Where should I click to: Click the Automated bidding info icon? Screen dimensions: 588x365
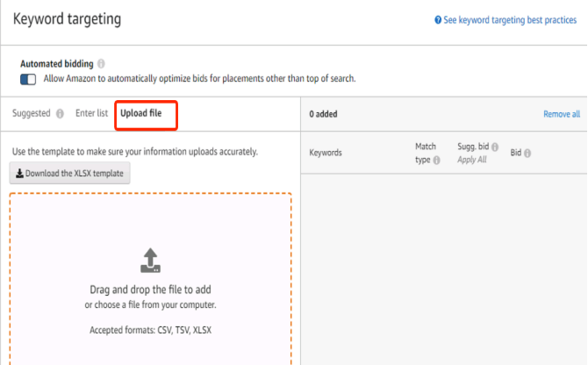pyautogui.click(x=101, y=64)
